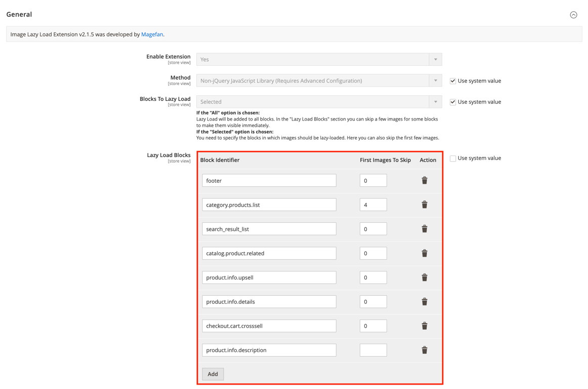Click the footer block identifier field
This screenshot has width=588, height=389.
tap(269, 180)
